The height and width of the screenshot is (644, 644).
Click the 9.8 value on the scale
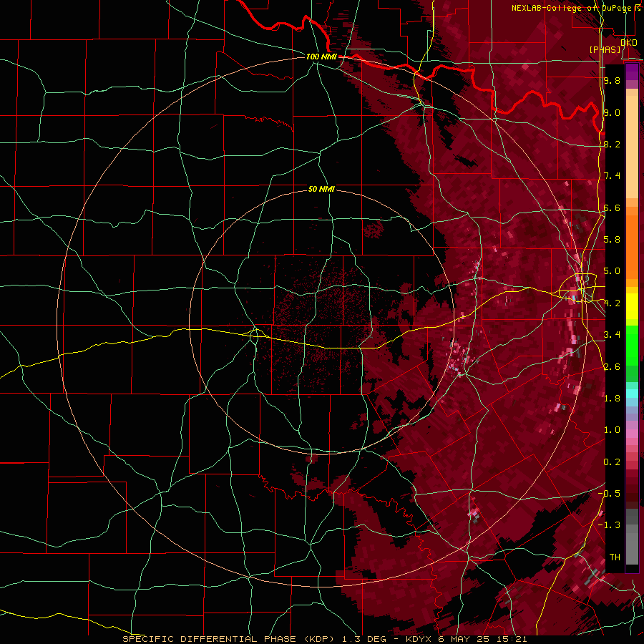tap(612, 80)
